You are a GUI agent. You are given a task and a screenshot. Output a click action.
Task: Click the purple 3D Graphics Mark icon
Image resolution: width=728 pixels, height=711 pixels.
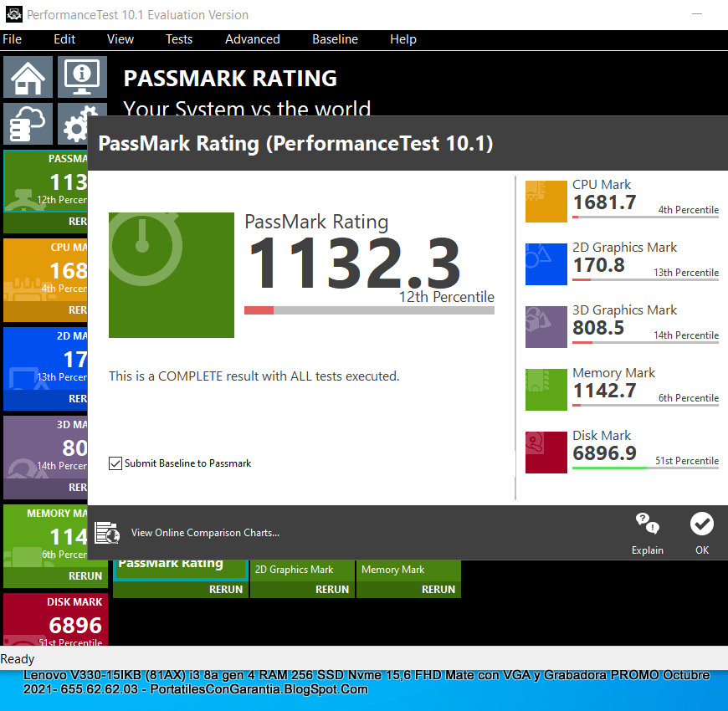[546, 327]
